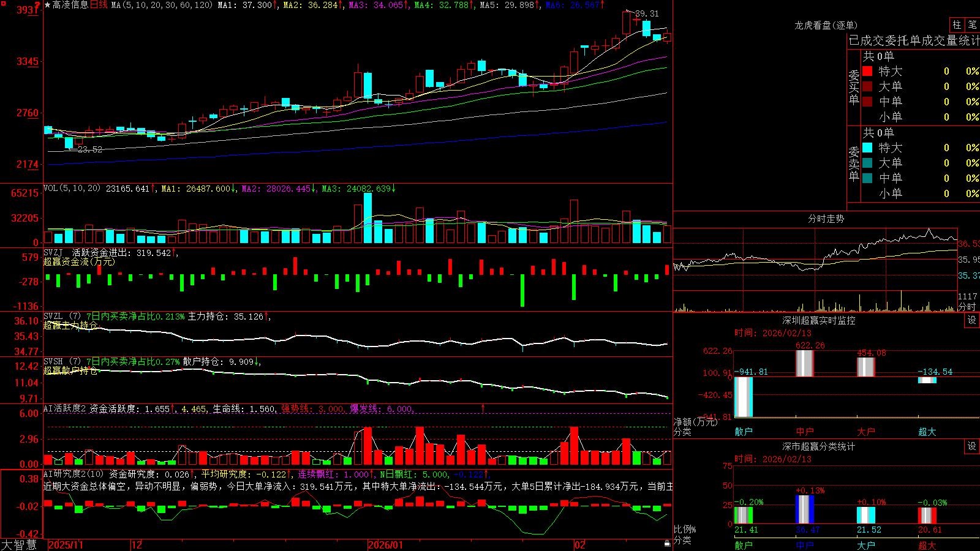The image size is (980, 551).
Task: Click the 超赢主力持仓 label
Action: click(x=70, y=326)
